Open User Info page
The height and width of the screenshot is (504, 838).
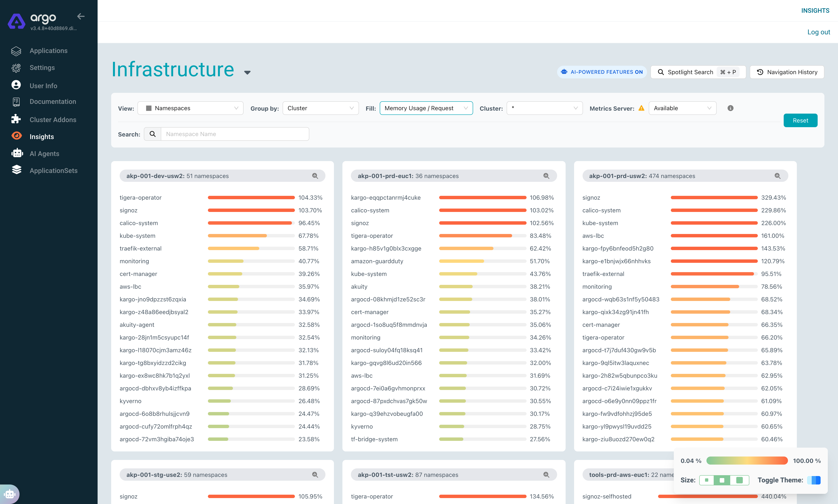point(43,86)
